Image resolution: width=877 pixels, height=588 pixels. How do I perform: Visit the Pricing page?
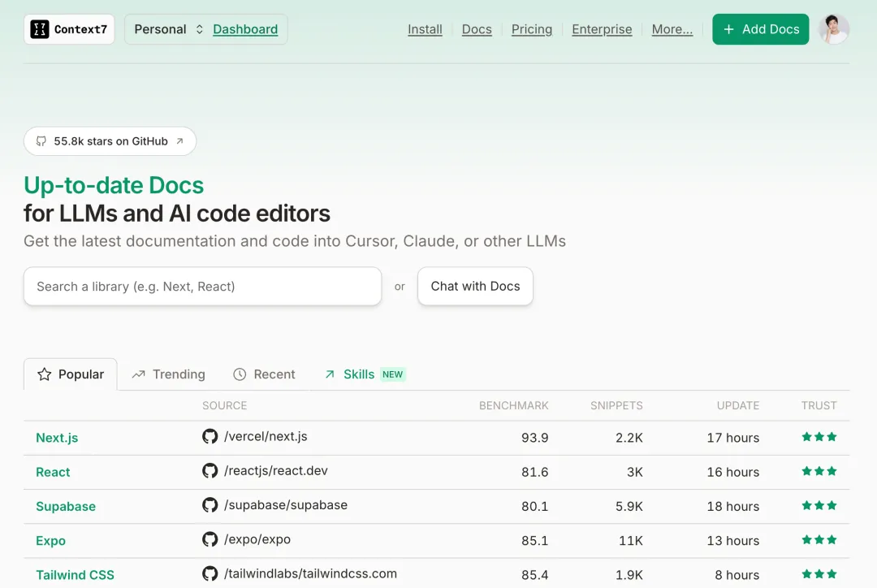532,29
